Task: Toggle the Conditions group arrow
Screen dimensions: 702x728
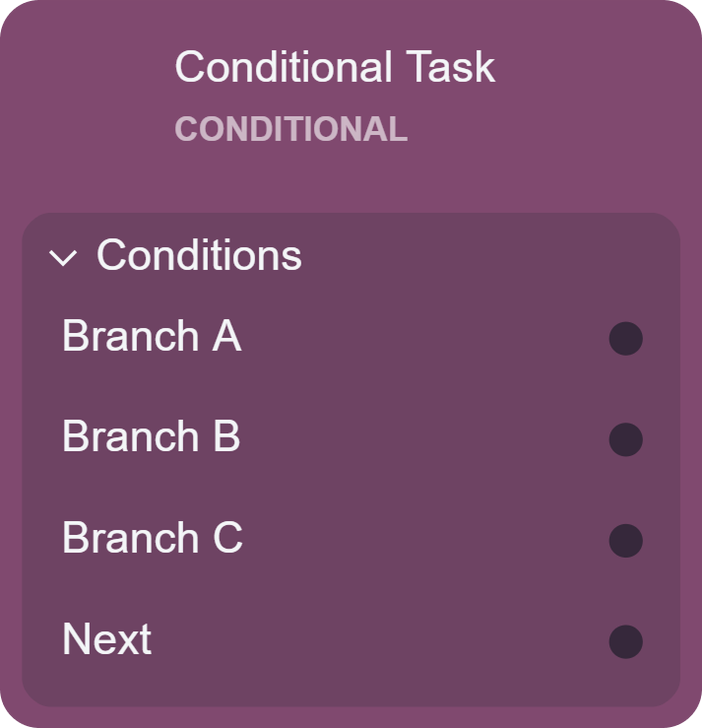Action: pos(63,258)
